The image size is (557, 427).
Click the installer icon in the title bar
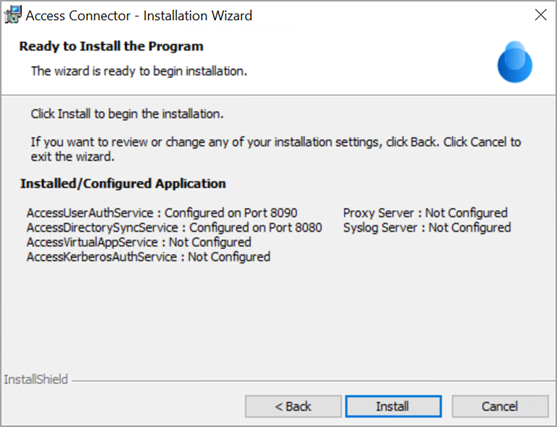tap(13, 15)
